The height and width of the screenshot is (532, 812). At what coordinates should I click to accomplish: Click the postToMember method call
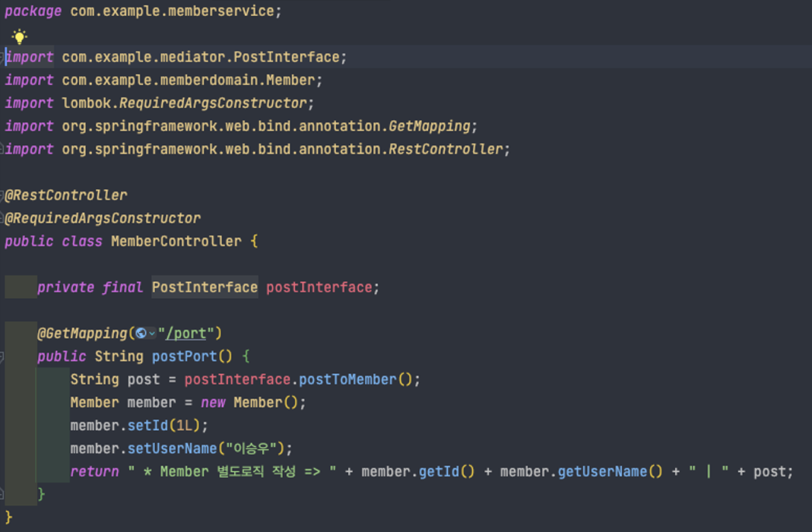pos(347,379)
